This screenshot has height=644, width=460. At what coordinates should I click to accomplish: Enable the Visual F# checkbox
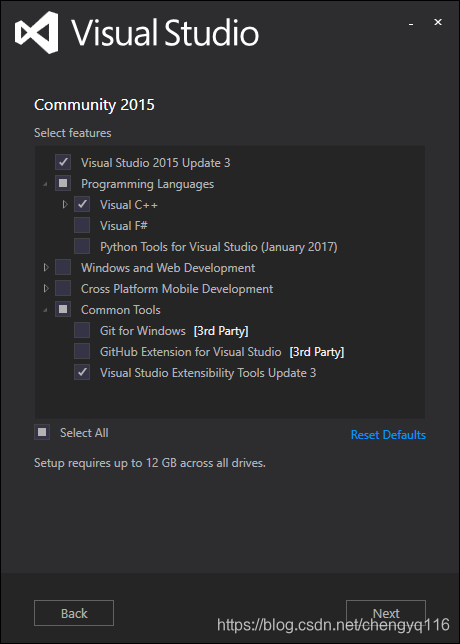82,225
